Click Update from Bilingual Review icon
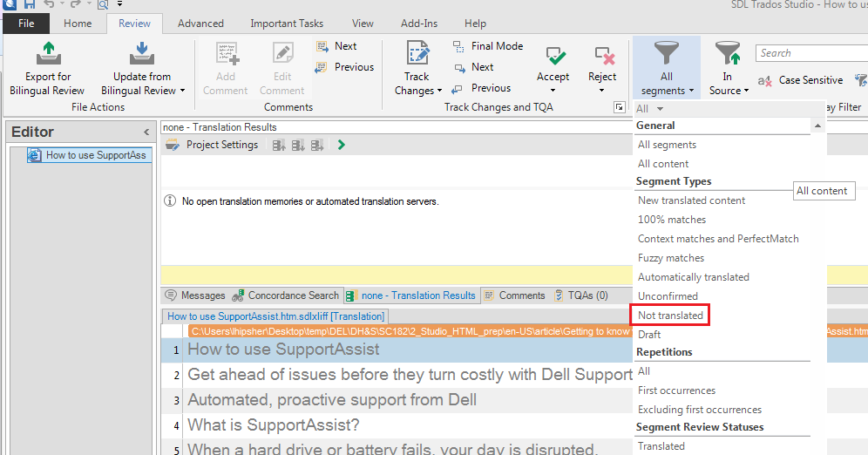 pos(142,54)
